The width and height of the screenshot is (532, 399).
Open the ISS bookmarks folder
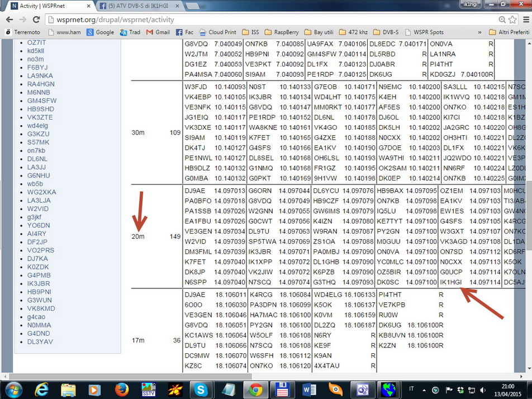250,32
